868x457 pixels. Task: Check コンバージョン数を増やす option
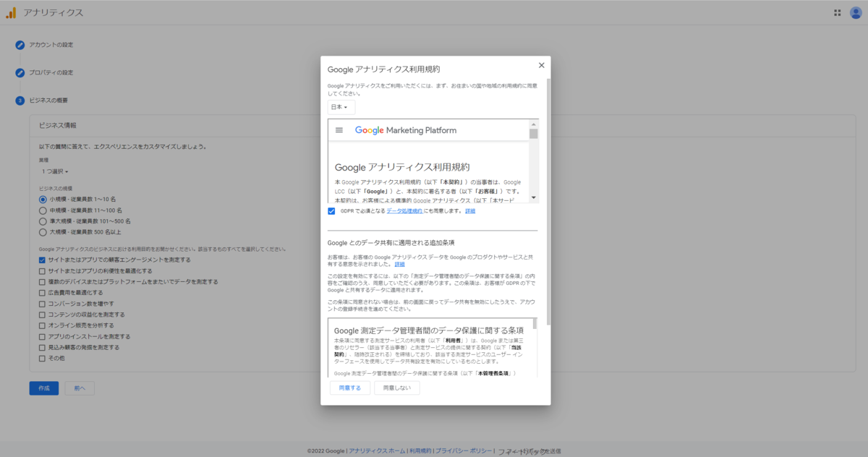click(x=43, y=304)
